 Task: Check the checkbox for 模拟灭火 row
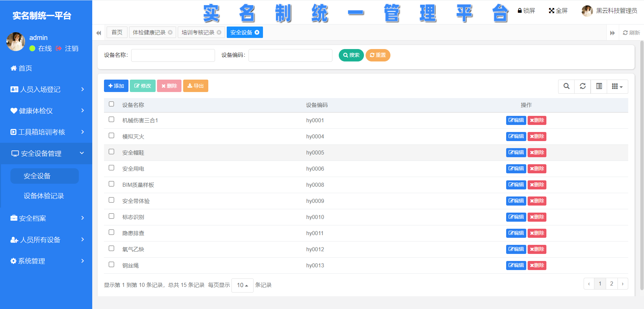111,135
